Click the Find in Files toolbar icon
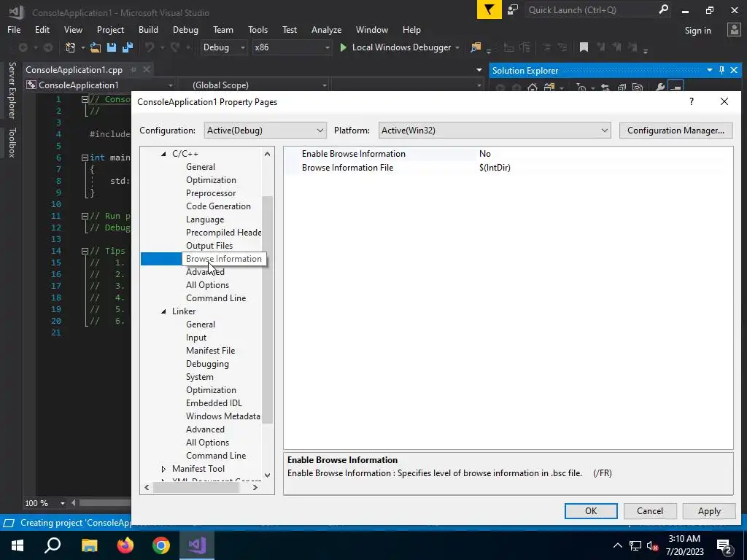Viewport: 747px width, 560px height. [x=476, y=47]
